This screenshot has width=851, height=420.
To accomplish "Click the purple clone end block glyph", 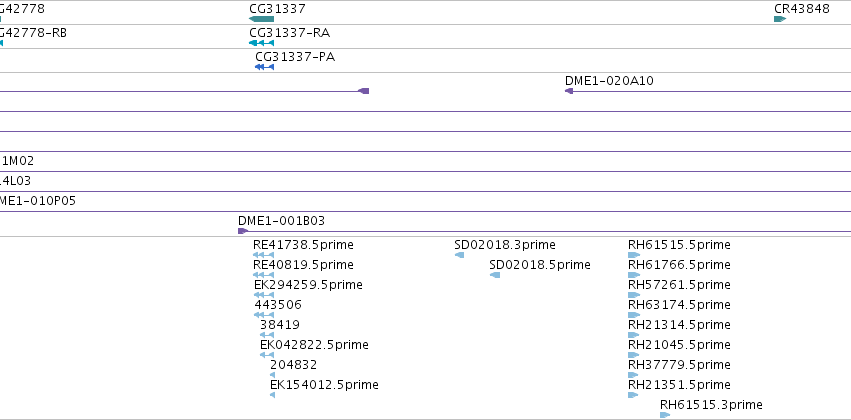I will [x=364, y=91].
